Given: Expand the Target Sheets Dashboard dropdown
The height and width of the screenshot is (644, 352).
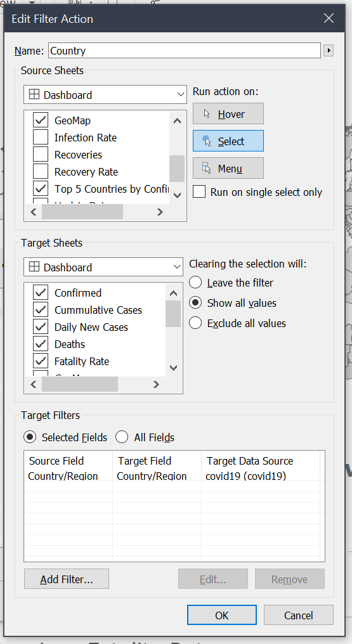Looking at the screenshot, I should pyautogui.click(x=103, y=267).
